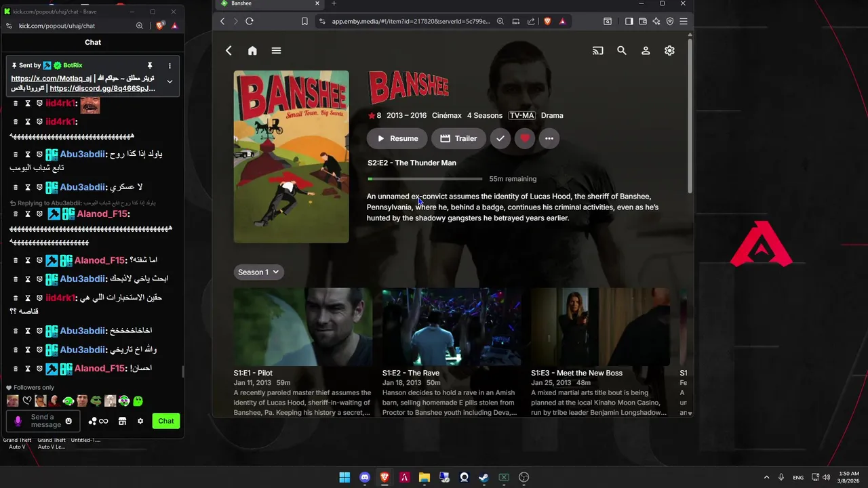
Task: Open the Emby home screen icon
Action: tap(252, 51)
